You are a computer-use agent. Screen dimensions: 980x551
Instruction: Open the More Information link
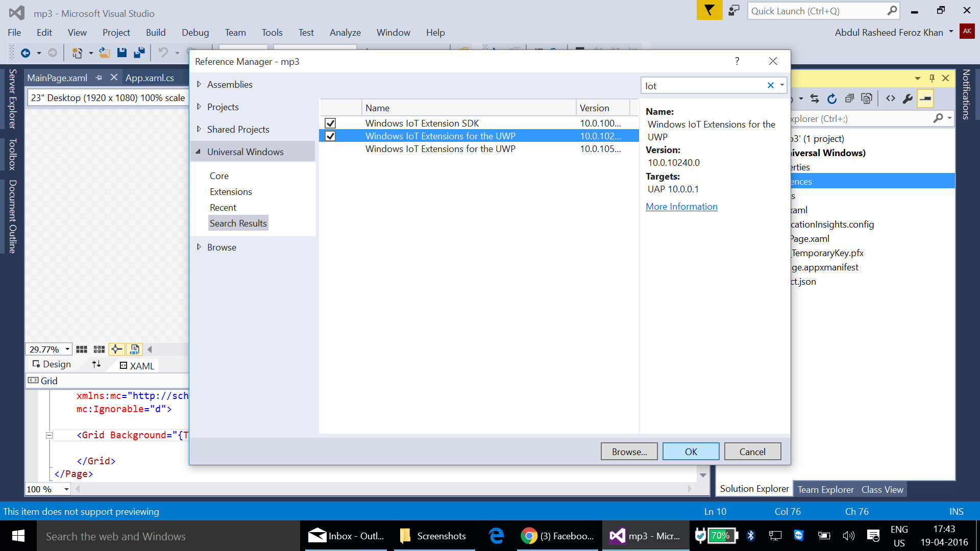[x=681, y=206]
